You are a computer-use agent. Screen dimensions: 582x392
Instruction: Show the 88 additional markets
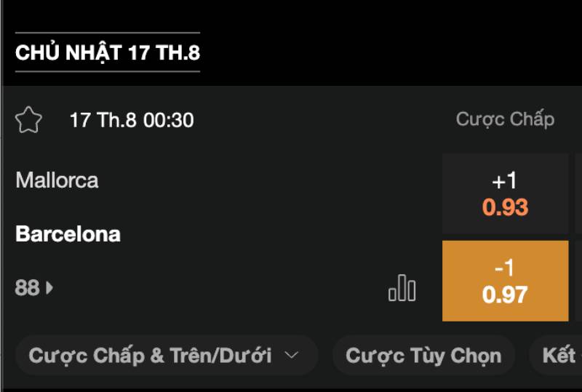click(27, 288)
